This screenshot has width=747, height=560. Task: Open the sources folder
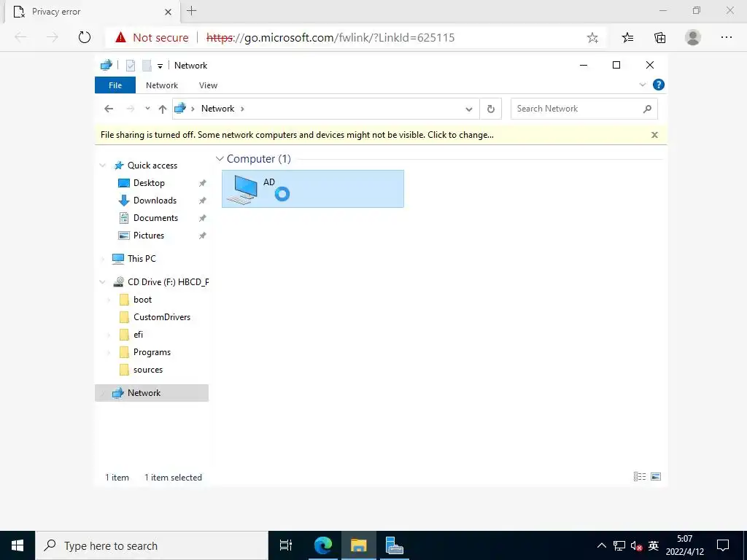click(x=147, y=370)
